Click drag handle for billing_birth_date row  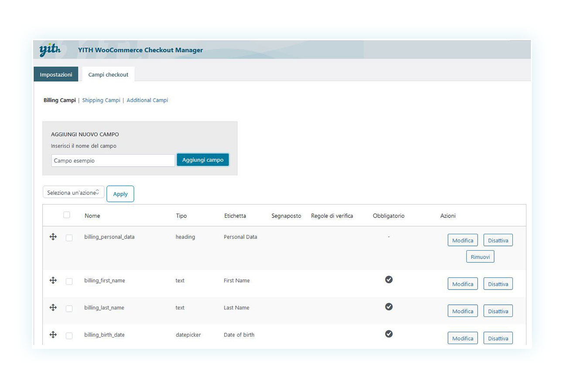53,334
